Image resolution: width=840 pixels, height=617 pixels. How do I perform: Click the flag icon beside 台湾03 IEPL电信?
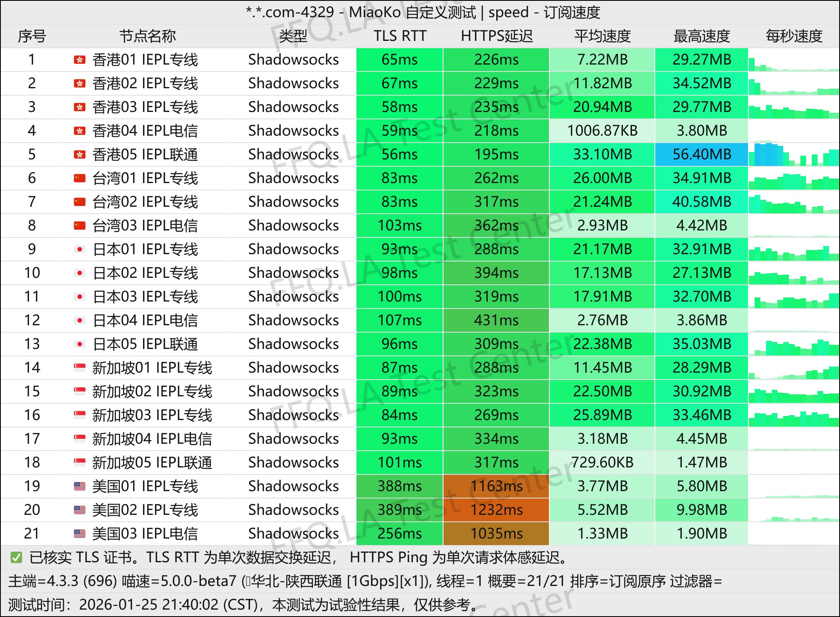coord(80,226)
